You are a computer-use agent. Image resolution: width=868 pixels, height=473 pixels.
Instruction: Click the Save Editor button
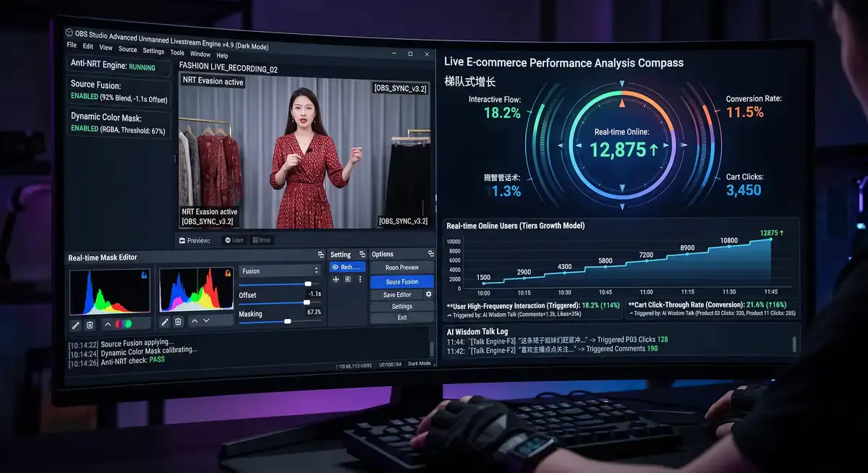[x=398, y=294]
